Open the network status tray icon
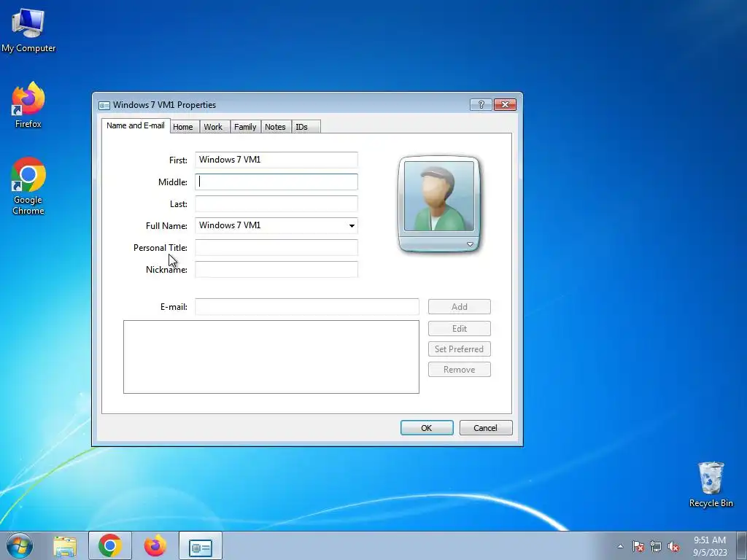This screenshot has height=560, width=747. pos(656,546)
